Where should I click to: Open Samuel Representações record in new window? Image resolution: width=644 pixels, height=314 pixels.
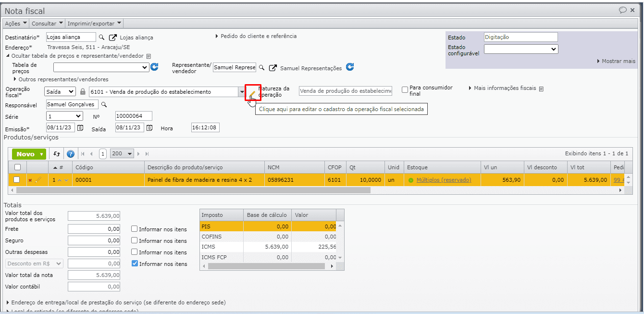273,68
